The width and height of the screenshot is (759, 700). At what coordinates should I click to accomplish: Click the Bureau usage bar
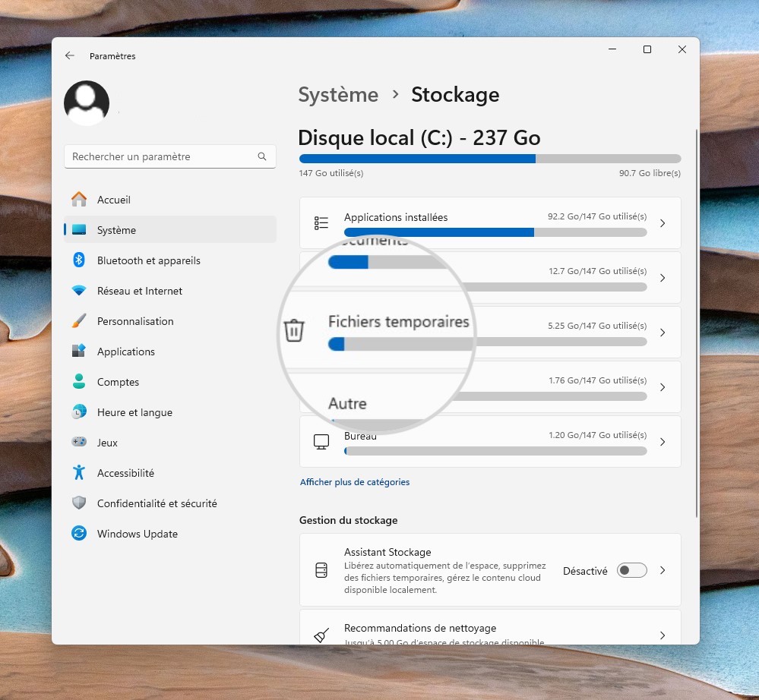495,451
